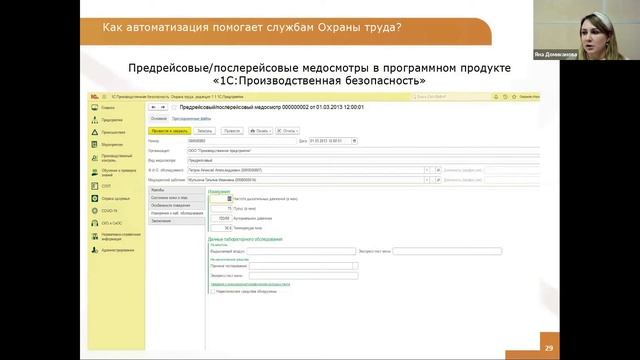Image resolution: width=640 pixels, height=360 pixels.
Task: Click the alcohol-group Экспресс-тест мочи field
Action: point(447,251)
